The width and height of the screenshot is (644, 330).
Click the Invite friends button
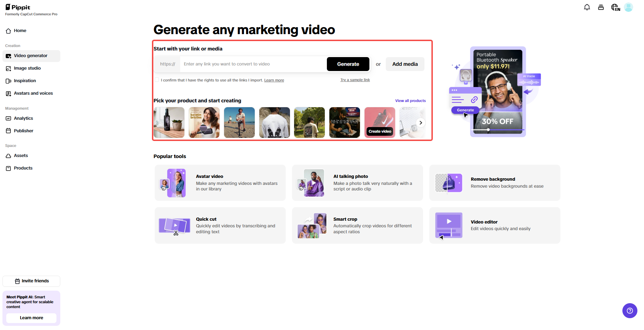pyautogui.click(x=31, y=281)
